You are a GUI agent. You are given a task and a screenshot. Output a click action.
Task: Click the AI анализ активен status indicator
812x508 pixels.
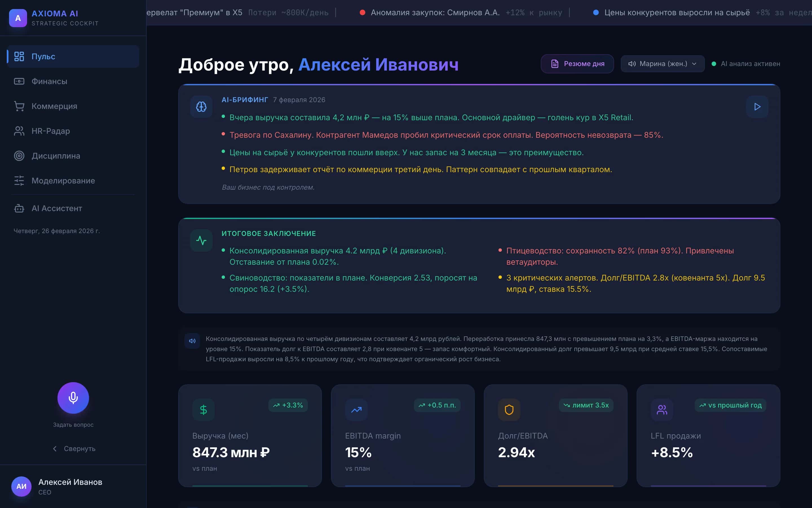coord(746,64)
